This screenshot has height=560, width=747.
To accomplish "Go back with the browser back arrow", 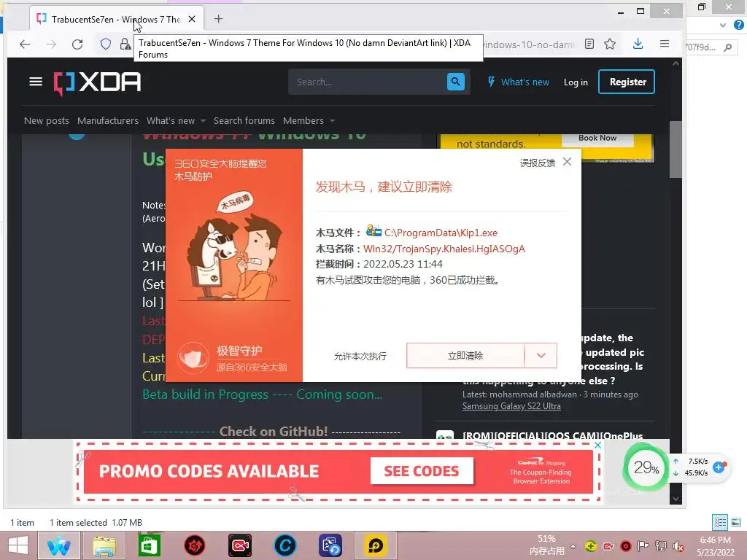I will click(25, 44).
